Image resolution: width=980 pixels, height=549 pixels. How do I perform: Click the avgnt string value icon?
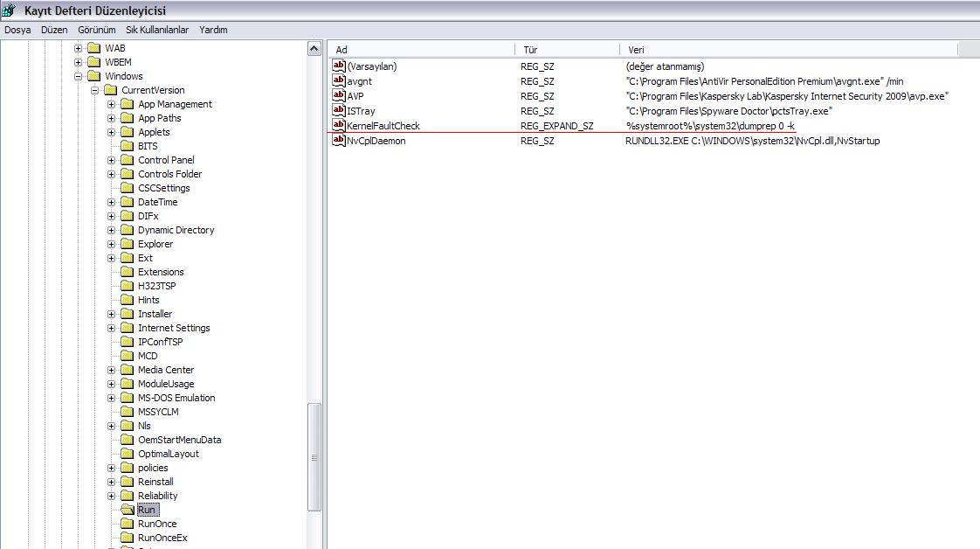click(339, 81)
